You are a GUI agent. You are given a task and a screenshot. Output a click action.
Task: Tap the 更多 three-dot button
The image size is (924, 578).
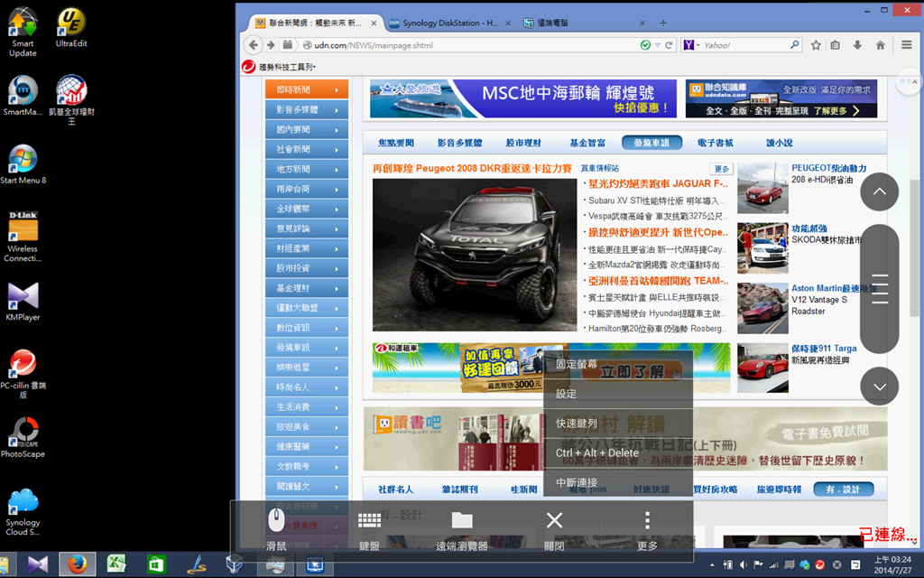click(x=647, y=527)
